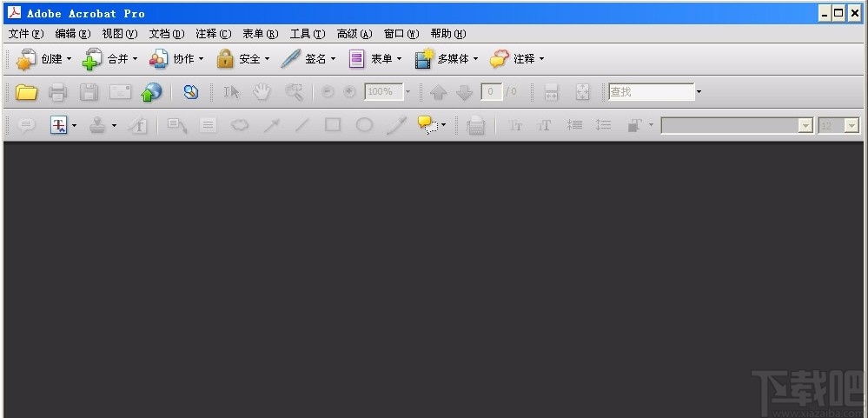Click the yellow Show comments bubble icon

pos(427,125)
